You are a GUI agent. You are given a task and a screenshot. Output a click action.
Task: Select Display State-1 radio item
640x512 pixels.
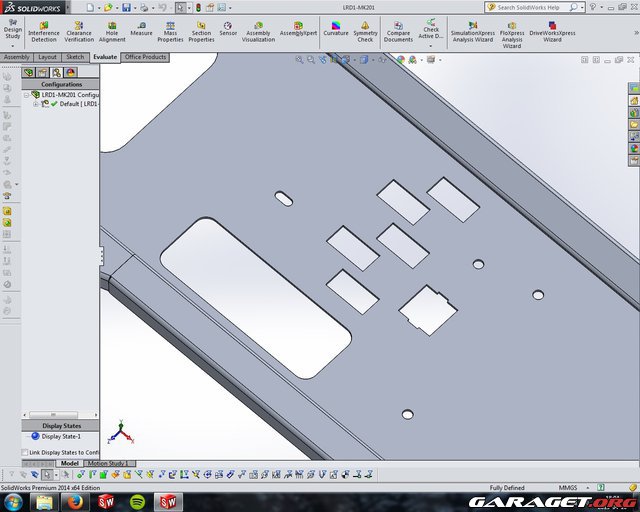[x=36, y=436]
